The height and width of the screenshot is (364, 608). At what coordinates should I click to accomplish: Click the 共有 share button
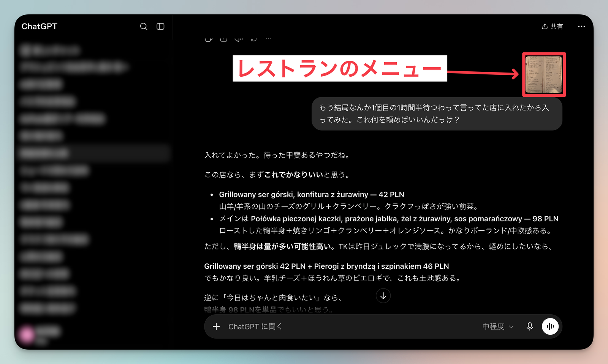552,27
